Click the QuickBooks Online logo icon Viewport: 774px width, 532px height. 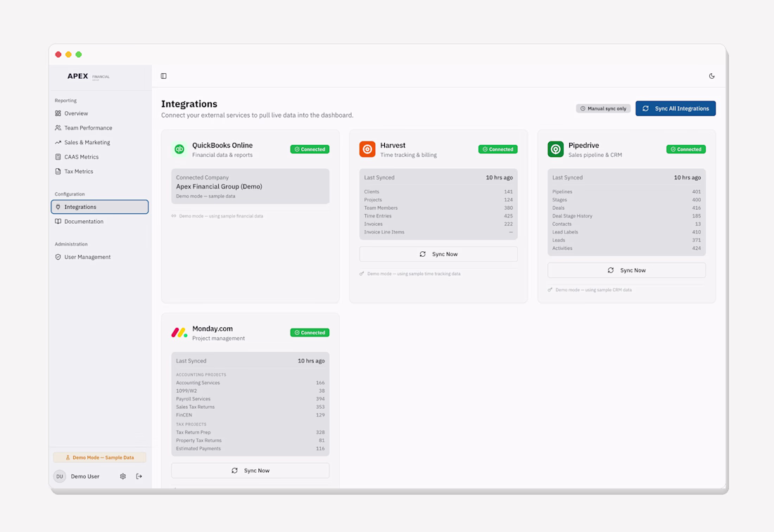179,149
